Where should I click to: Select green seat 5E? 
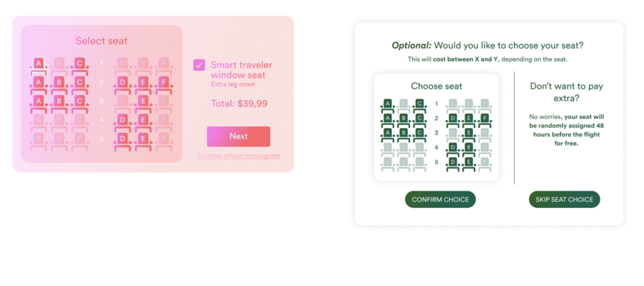469,162
